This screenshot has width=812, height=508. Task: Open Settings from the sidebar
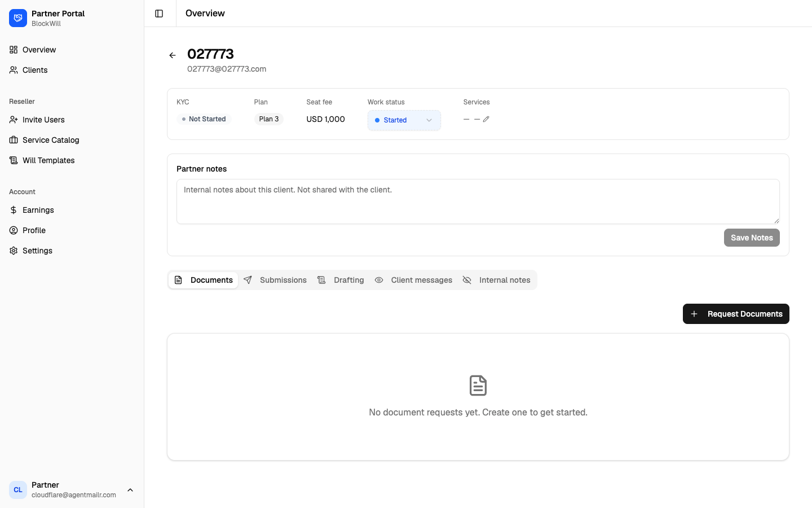[72, 251]
